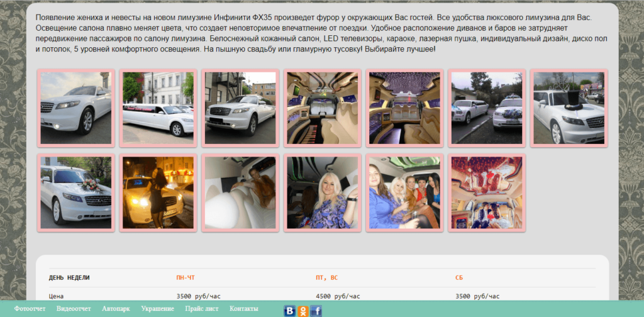Open photo of limousine by fire escape building
Viewport: 644px width, 317px height.
(x=240, y=108)
